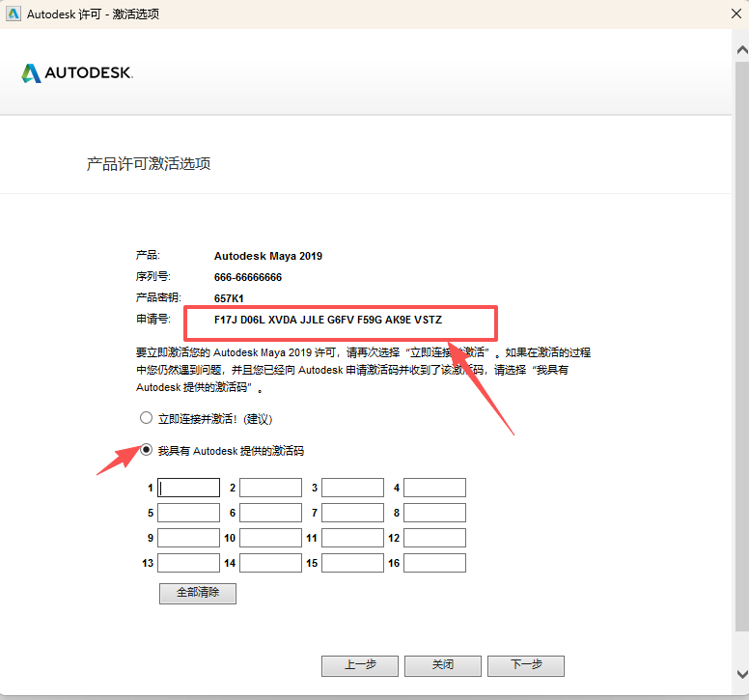This screenshot has height=700, width=749.
Task: Click the serial number '666-66666666'
Action: pyautogui.click(x=248, y=277)
